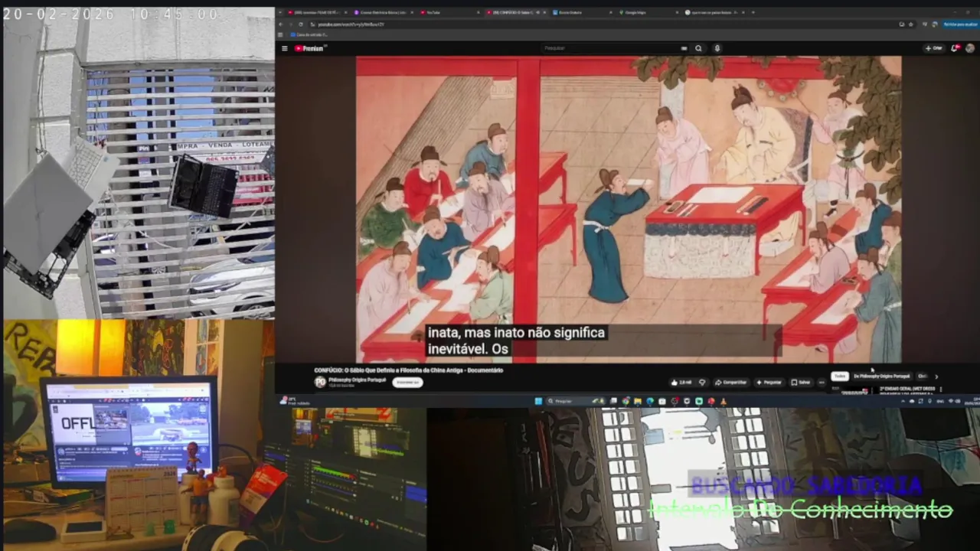Image resolution: width=980 pixels, height=551 pixels.
Task: Select the Todos filter chip
Action: click(x=840, y=377)
